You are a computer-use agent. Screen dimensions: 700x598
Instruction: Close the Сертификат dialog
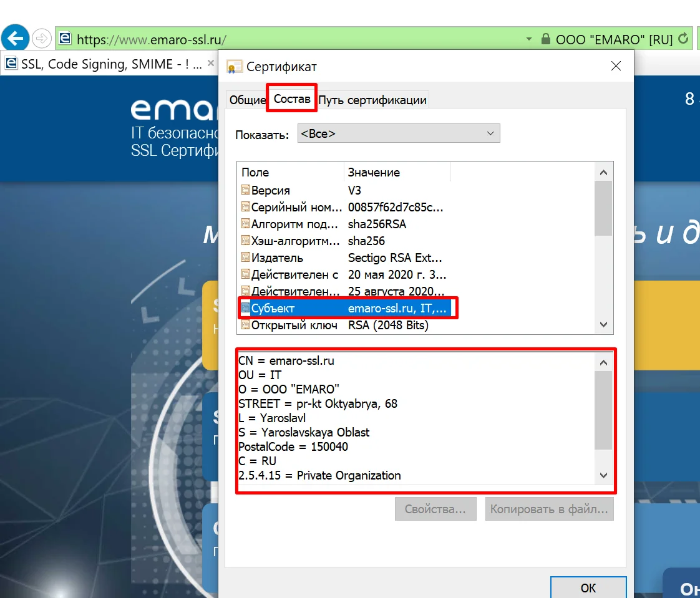(x=616, y=66)
